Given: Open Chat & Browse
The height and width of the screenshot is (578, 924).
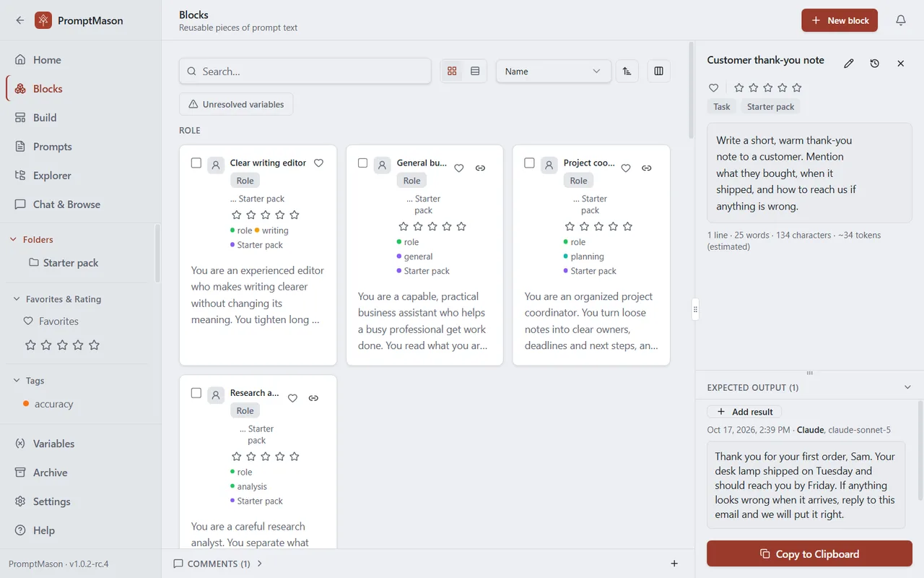Looking at the screenshot, I should (x=79, y=204).
